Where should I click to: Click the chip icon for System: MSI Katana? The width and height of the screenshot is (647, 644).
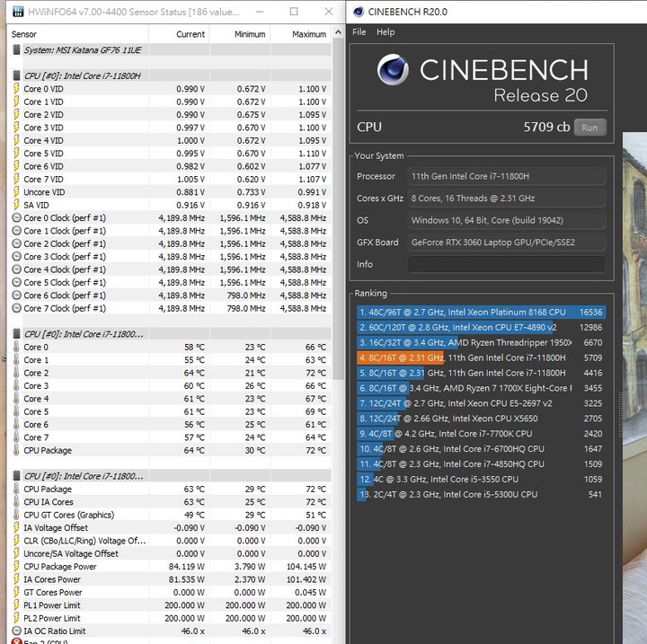pyautogui.click(x=15, y=50)
